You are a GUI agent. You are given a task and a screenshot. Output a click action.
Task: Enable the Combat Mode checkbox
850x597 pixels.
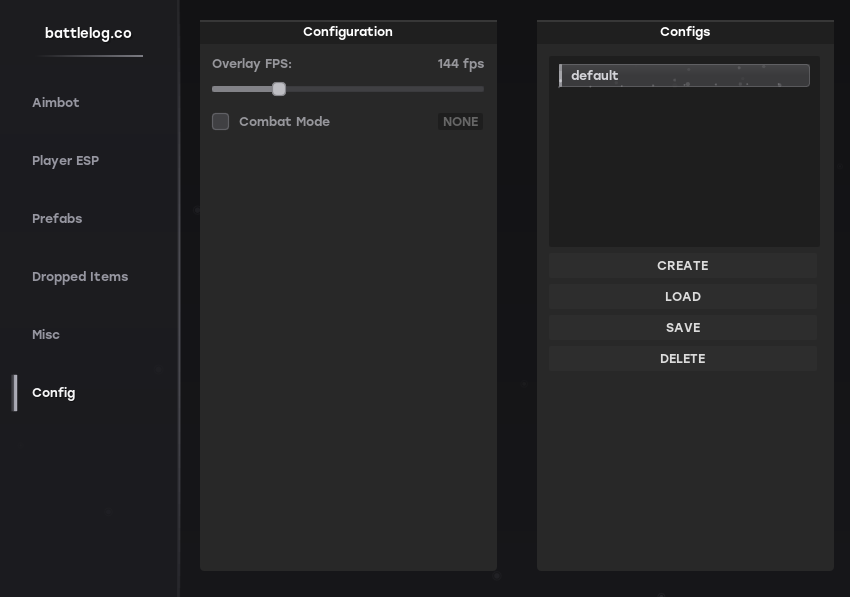(x=220, y=121)
